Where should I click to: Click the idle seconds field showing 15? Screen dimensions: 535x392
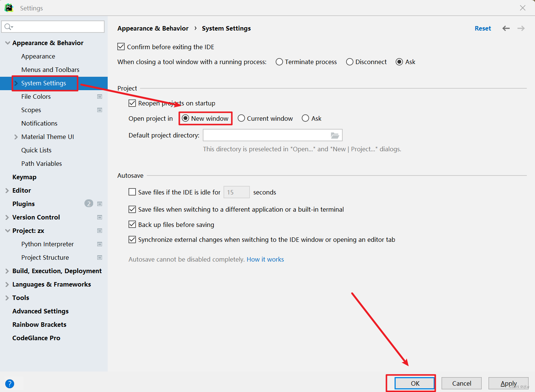pyautogui.click(x=237, y=192)
